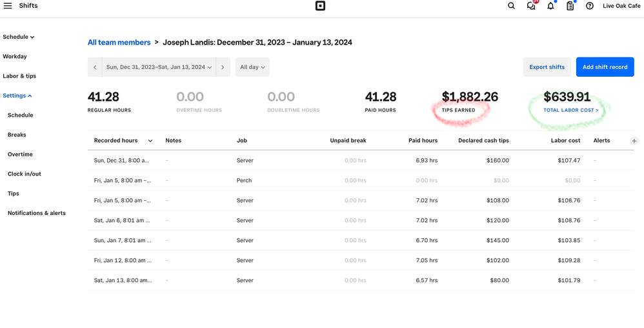Screen dimensions: 644x328
Task: Go to previous pay period arrow
Action: pos(95,67)
